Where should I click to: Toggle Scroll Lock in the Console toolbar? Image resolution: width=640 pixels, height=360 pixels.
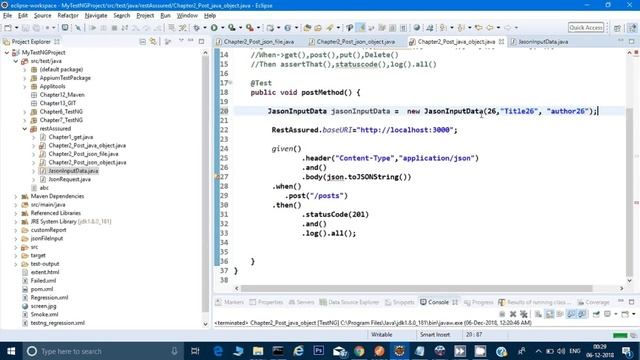click(x=550, y=314)
